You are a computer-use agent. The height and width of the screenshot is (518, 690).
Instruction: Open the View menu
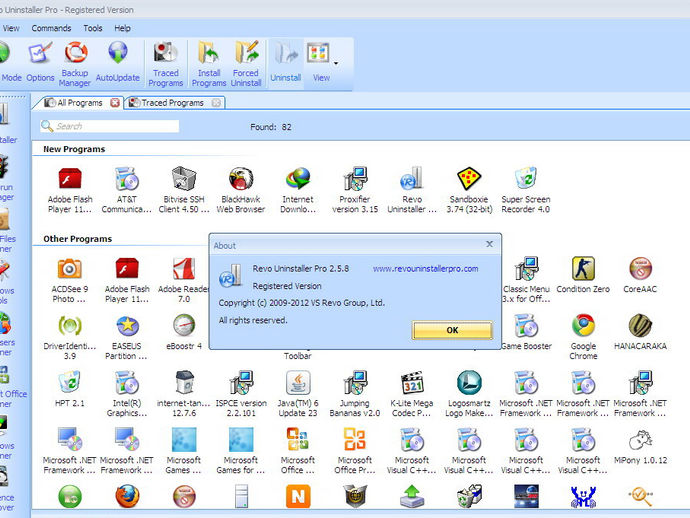point(11,28)
